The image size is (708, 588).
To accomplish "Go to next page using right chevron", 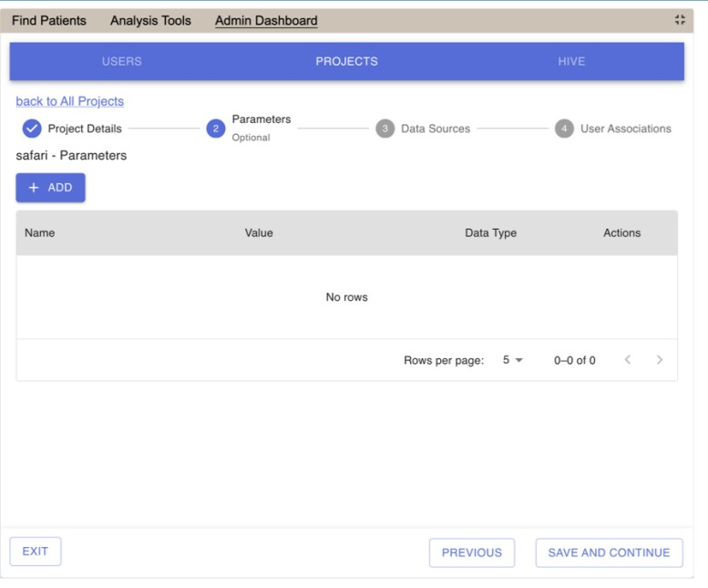I will (660, 360).
